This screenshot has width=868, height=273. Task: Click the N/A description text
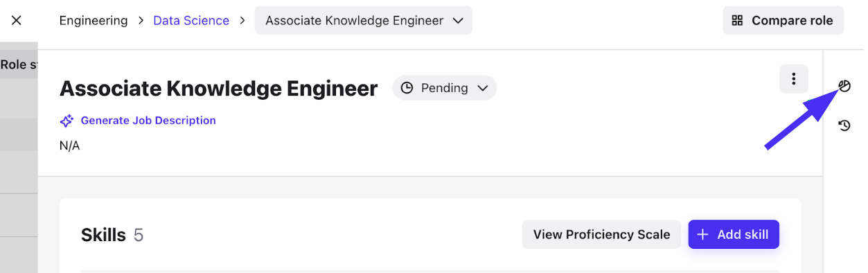click(69, 146)
